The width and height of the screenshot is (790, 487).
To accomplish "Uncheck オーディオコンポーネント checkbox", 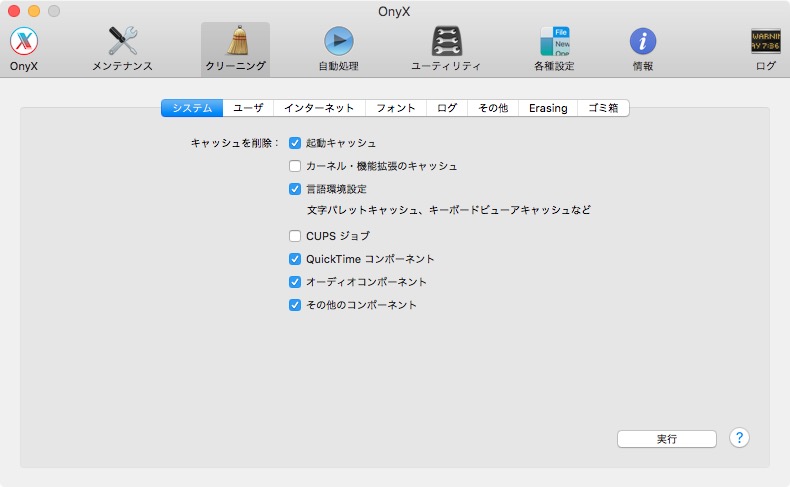I will tap(295, 282).
